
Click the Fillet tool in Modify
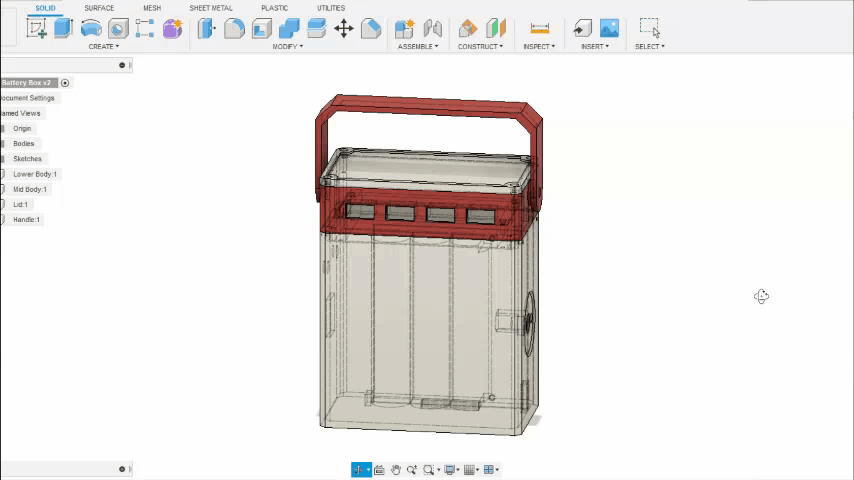(234, 28)
